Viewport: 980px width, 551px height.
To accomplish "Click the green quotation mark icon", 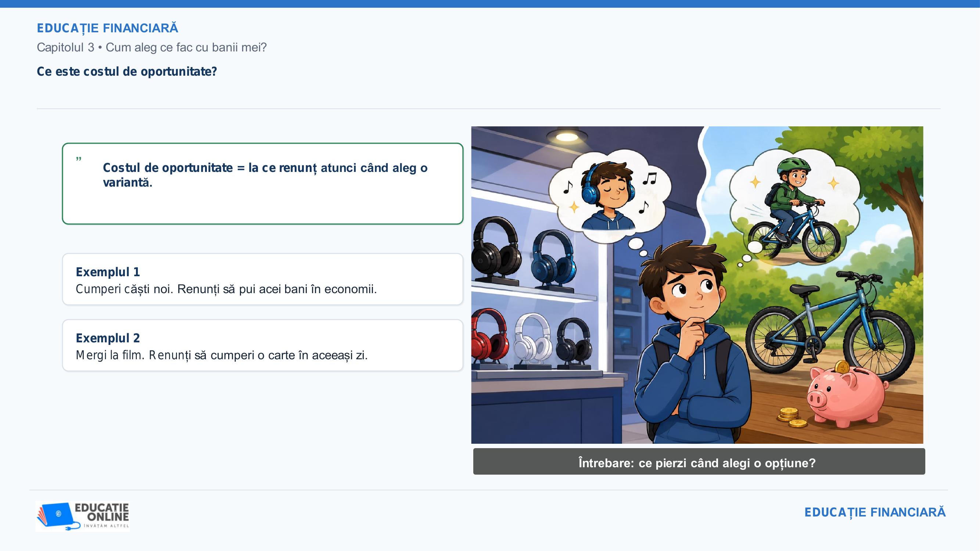I will pyautogui.click(x=79, y=159).
